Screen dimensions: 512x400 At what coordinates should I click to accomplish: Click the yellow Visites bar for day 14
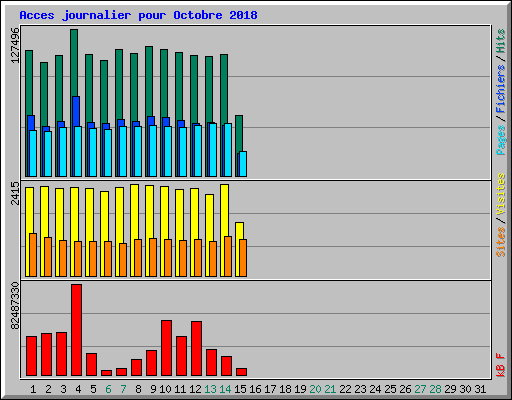(x=224, y=210)
